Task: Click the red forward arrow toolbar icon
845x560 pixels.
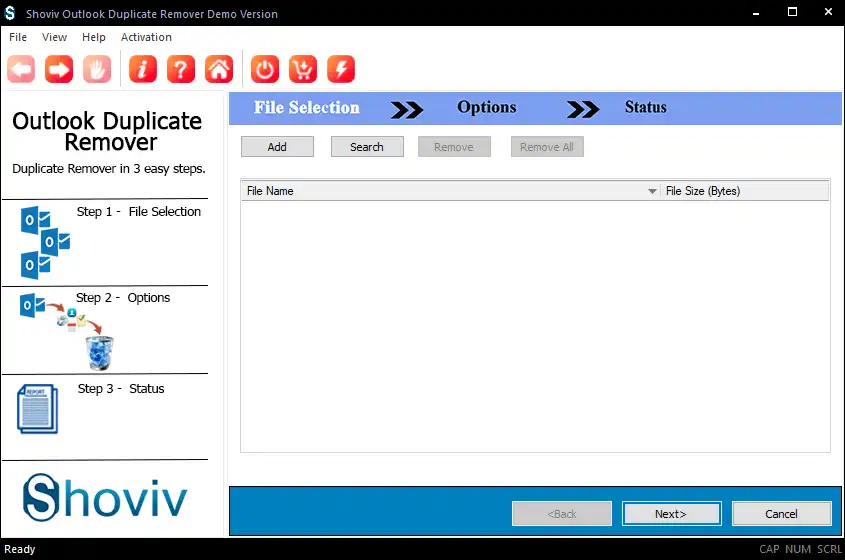Action: point(59,69)
